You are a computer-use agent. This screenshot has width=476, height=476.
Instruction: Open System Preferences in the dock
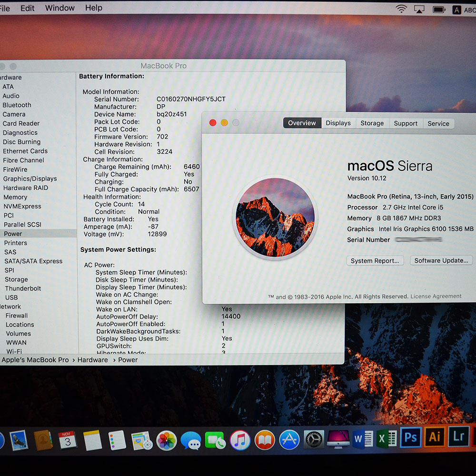pos(314,439)
